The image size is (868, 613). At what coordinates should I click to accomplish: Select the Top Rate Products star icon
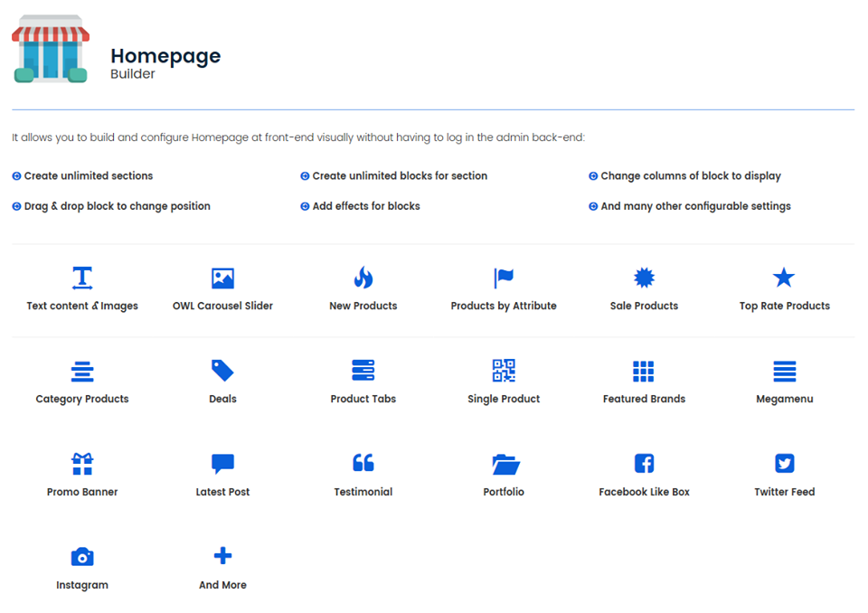(x=784, y=278)
